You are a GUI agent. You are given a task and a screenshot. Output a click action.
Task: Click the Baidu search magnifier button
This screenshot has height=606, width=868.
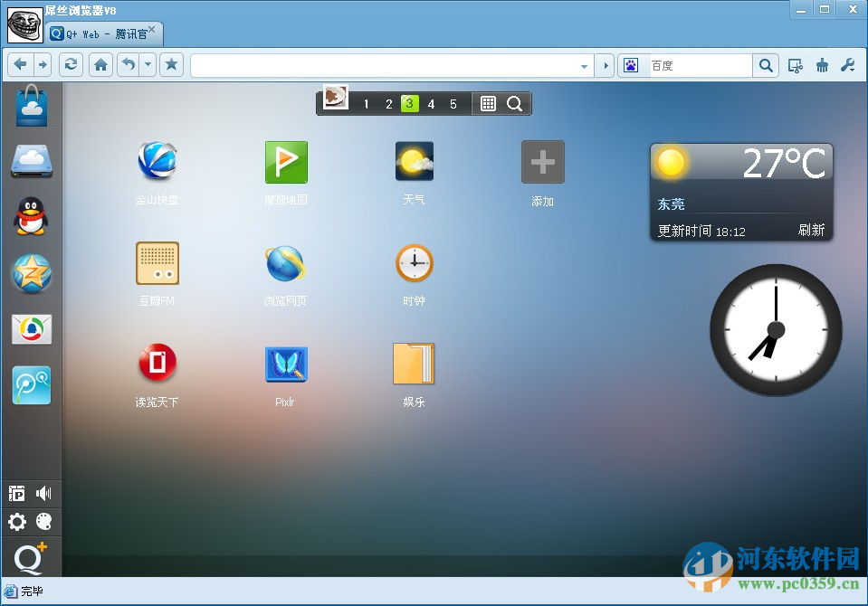tap(766, 65)
